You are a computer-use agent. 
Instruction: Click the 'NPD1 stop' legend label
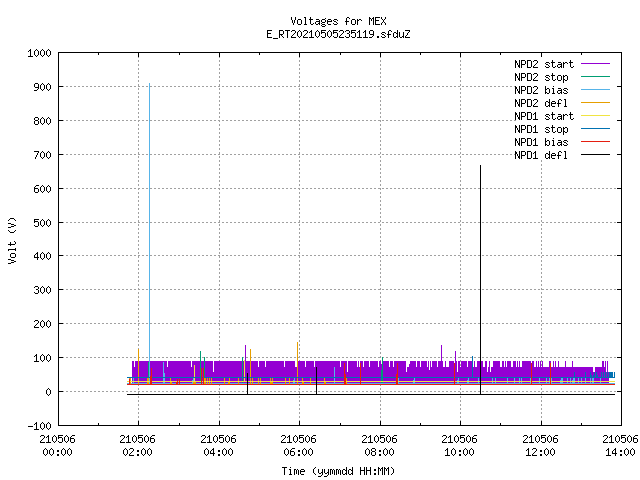click(541, 129)
